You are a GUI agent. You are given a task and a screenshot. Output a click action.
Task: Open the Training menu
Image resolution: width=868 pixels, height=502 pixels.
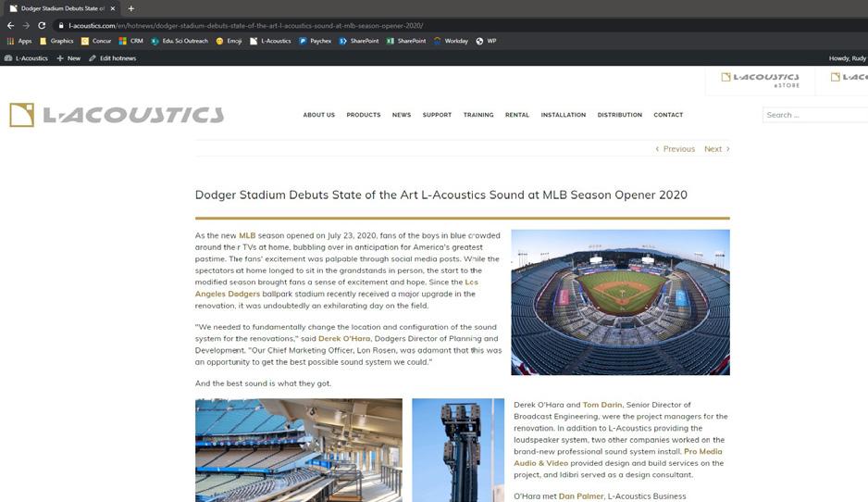pyautogui.click(x=478, y=115)
